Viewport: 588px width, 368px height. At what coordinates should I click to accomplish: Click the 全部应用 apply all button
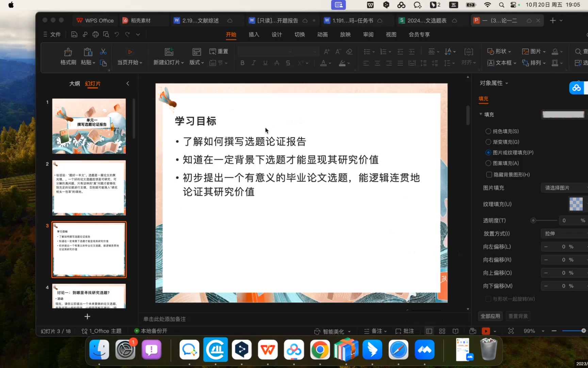click(x=490, y=316)
